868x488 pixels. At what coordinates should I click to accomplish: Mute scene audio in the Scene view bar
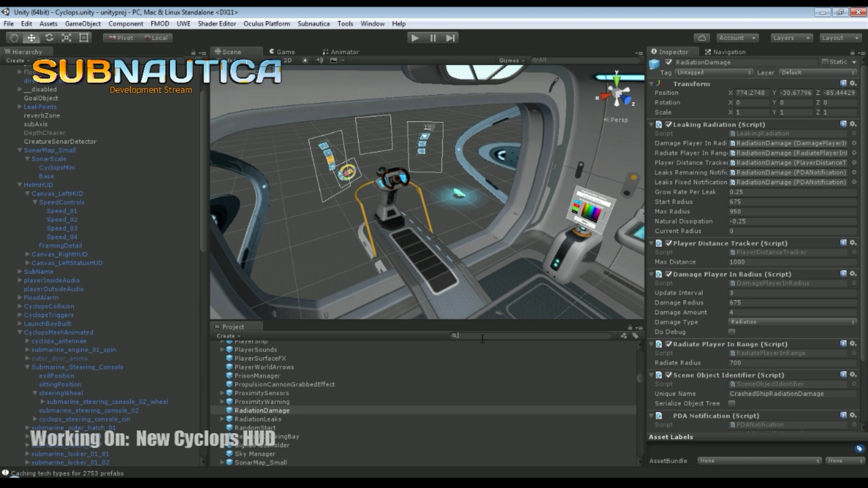click(x=320, y=60)
